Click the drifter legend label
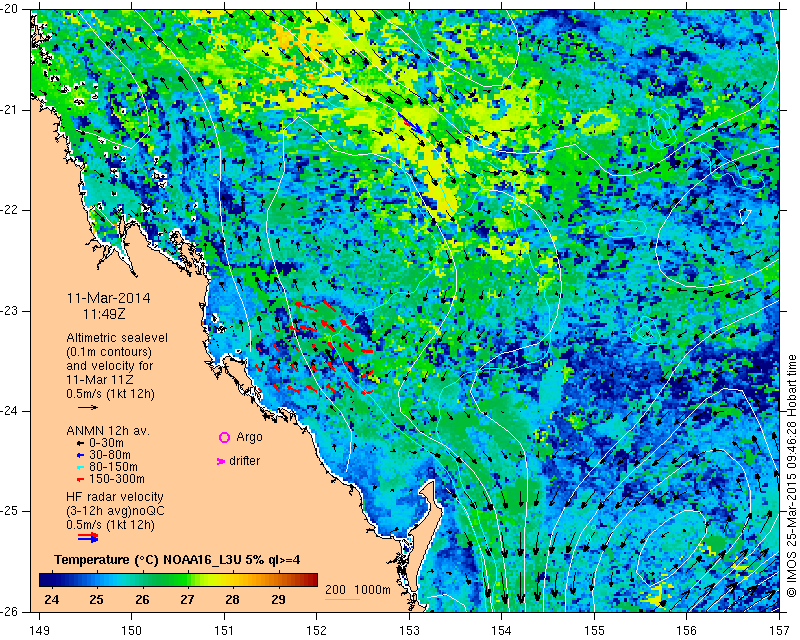800x640 pixels. (245, 461)
